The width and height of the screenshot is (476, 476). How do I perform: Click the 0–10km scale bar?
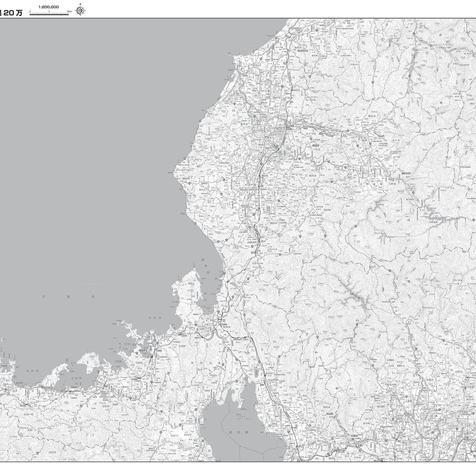coord(50,13)
